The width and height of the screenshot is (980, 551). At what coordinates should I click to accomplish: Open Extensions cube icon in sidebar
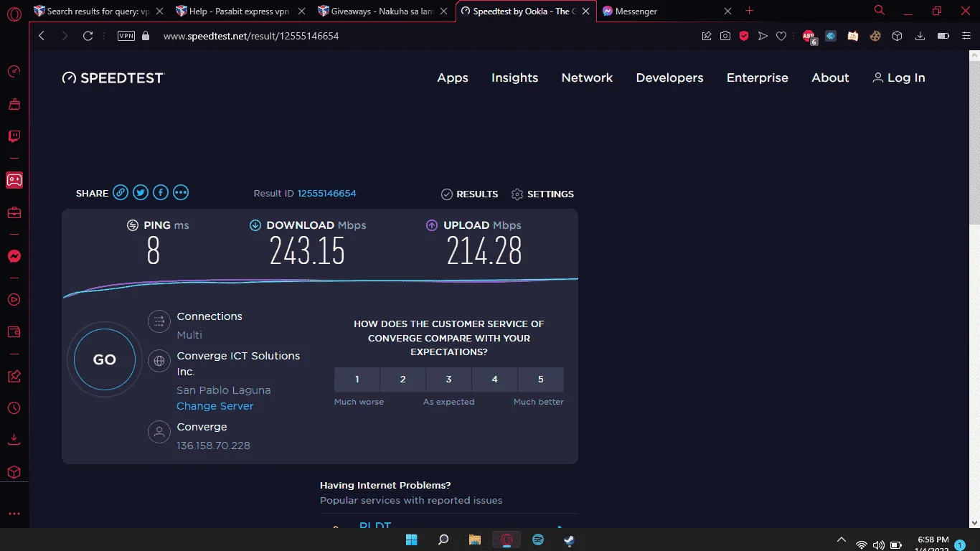click(x=14, y=472)
